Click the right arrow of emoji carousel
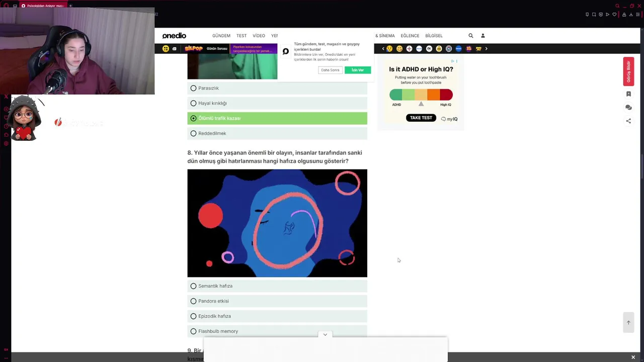644x362 pixels. point(486,49)
